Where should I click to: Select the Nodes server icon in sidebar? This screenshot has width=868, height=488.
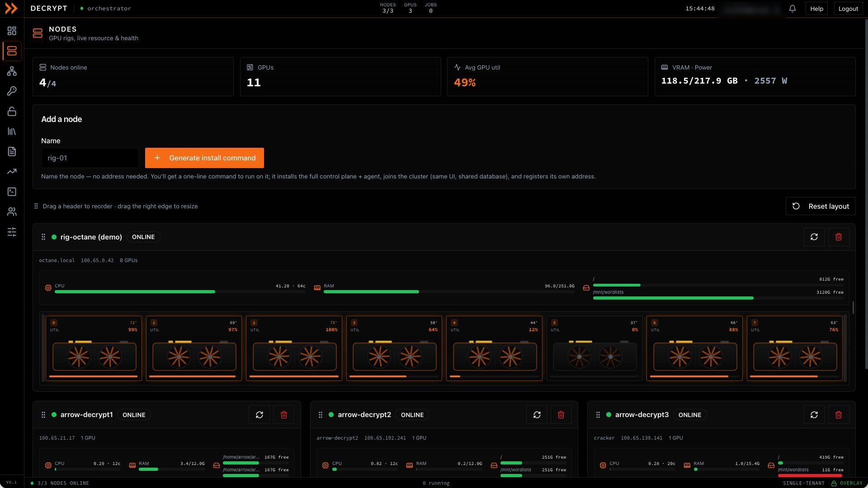[12, 51]
